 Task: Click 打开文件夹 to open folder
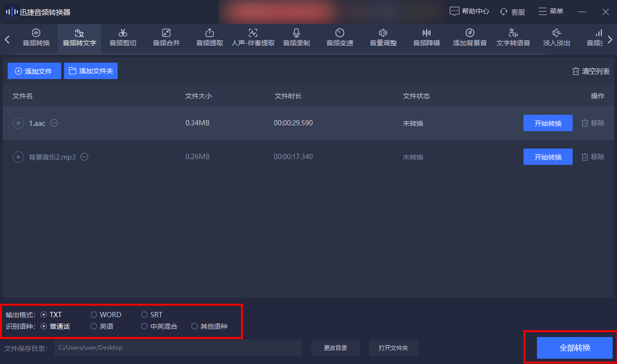click(393, 348)
